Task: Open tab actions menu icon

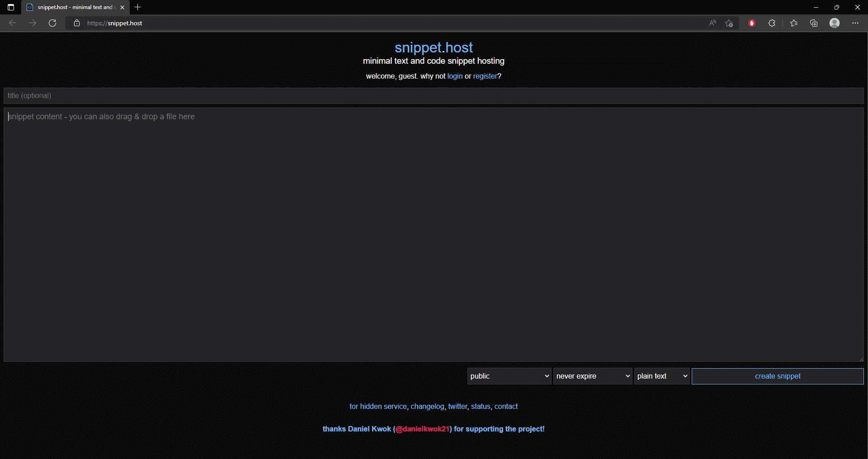Action: click(11, 7)
